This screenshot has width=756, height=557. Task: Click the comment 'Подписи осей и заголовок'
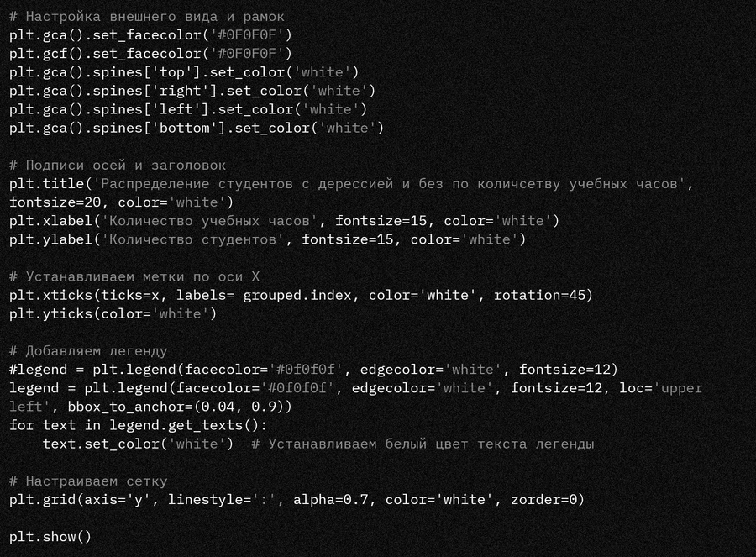click(x=117, y=165)
